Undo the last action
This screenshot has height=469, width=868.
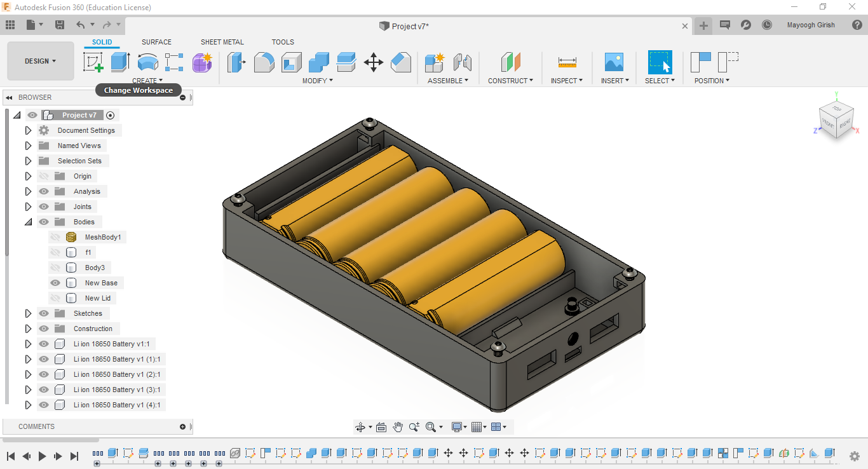point(81,25)
